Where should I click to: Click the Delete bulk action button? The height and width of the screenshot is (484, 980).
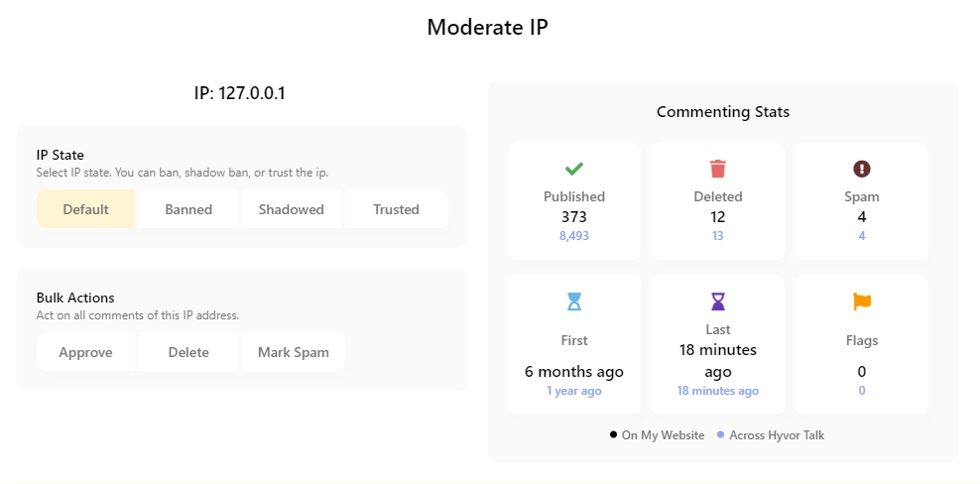tap(188, 352)
